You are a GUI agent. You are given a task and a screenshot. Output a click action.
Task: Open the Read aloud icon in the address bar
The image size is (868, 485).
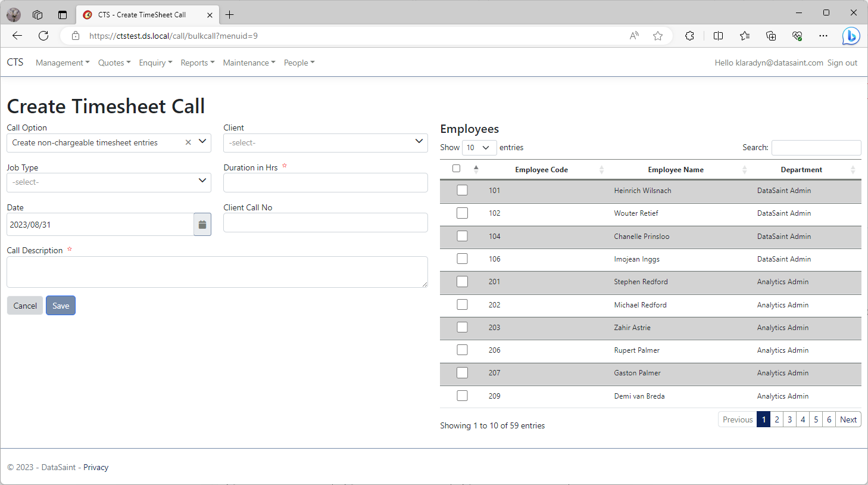(634, 36)
